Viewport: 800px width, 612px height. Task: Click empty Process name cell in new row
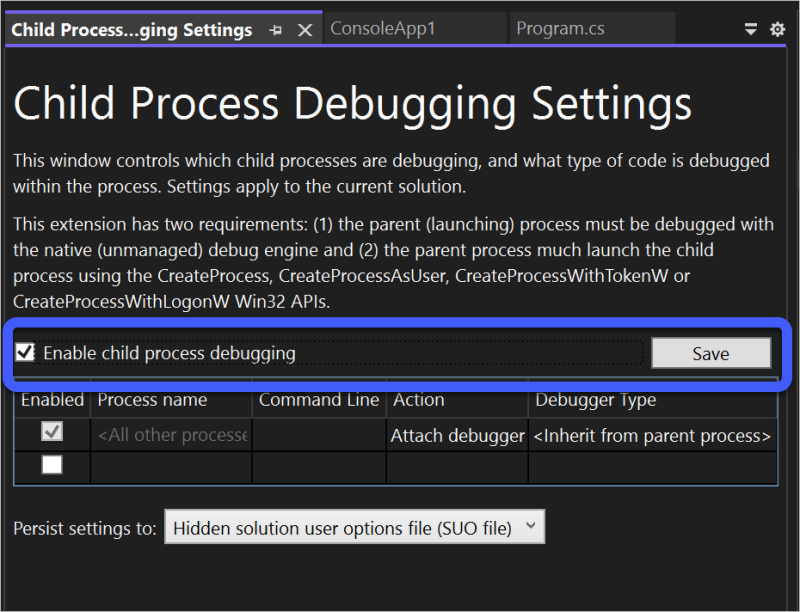pyautogui.click(x=171, y=466)
